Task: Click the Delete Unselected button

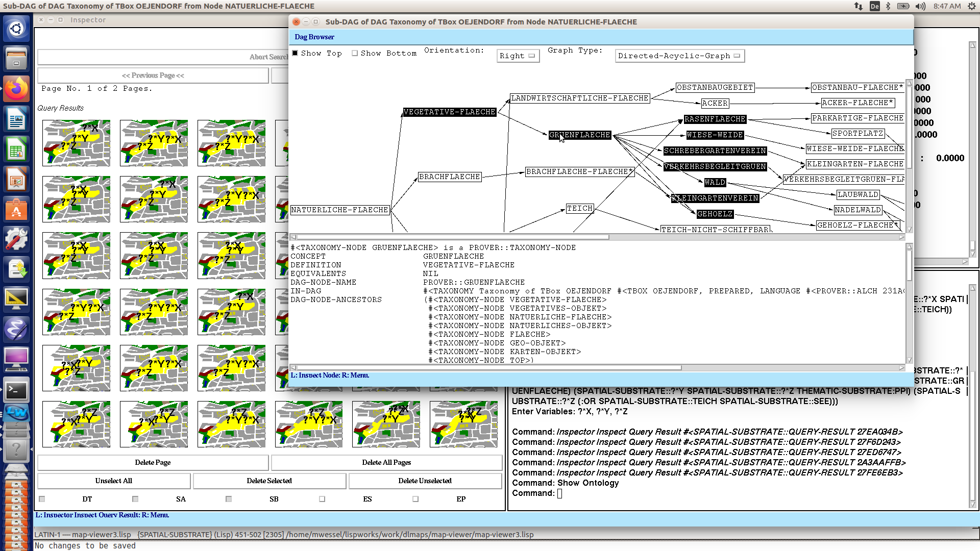Action: tap(425, 481)
